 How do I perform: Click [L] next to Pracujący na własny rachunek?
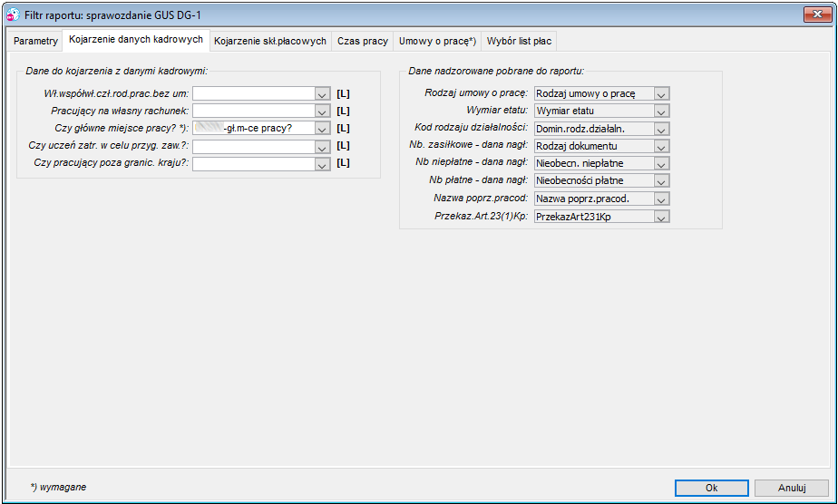[x=343, y=111]
